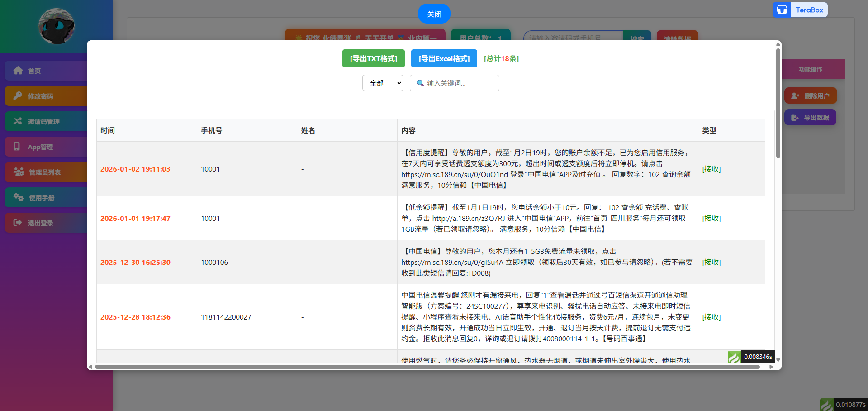Select the shuffle icon on 邀请码管理
868x411 pixels.
(18, 121)
